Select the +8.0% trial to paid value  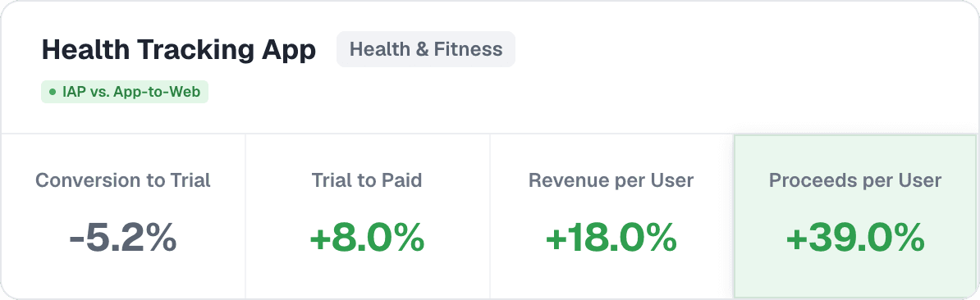pyautogui.click(x=367, y=239)
